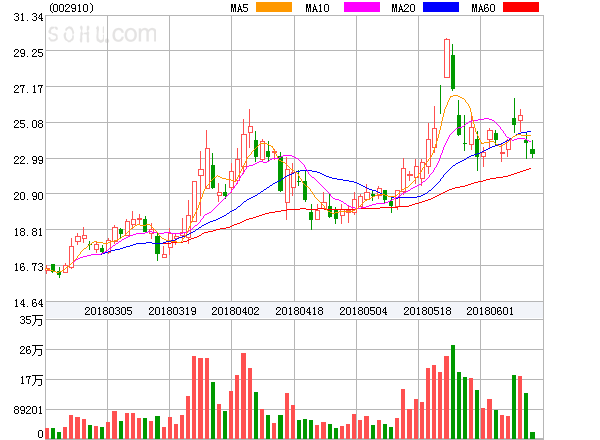Viewport: 600px width, 440px height.
Task: Click the 31.34 price axis label
Action: point(28,17)
